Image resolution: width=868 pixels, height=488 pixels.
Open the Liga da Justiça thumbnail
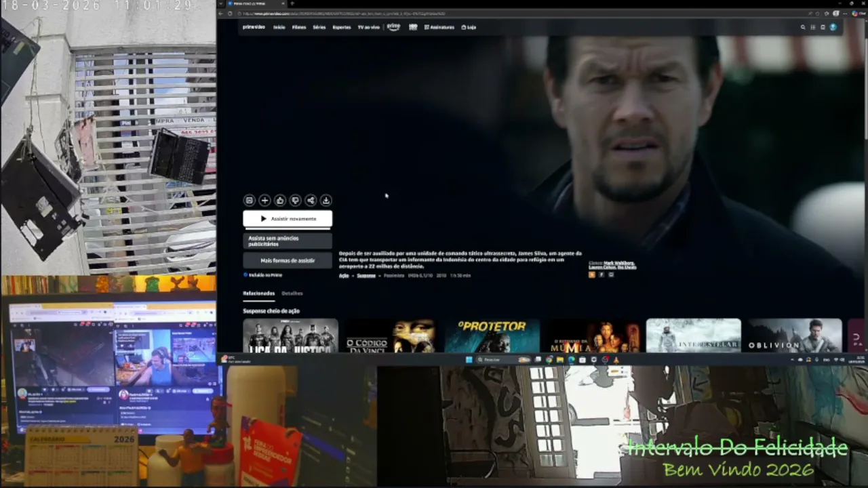coord(290,335)
